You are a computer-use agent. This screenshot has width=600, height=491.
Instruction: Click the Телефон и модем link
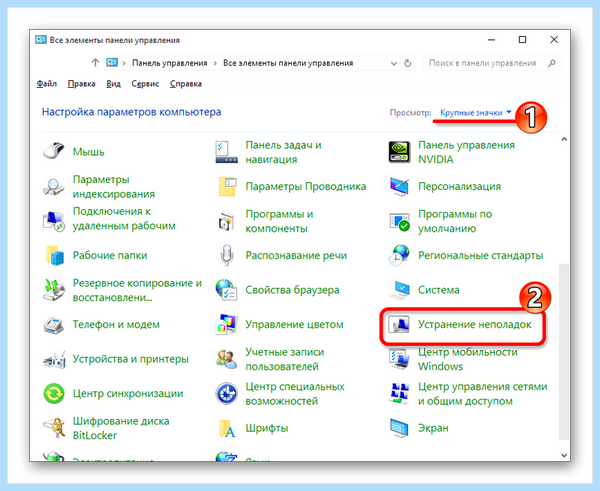116,325
